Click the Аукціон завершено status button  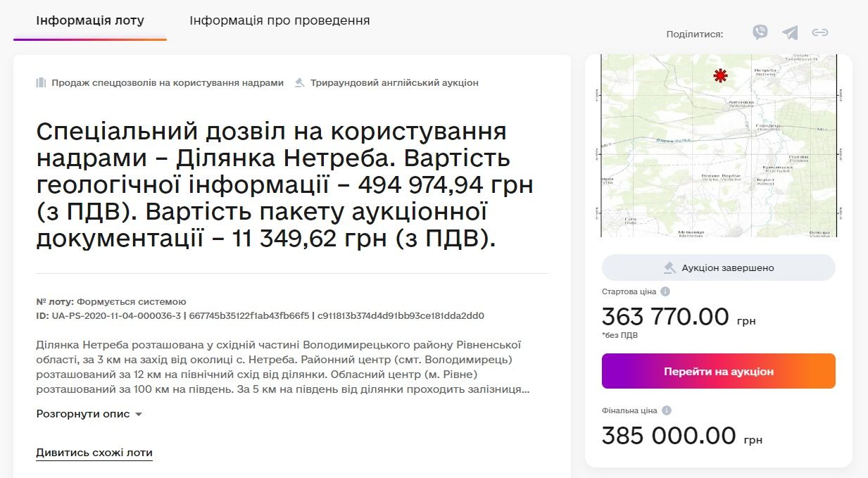(718, 268)
